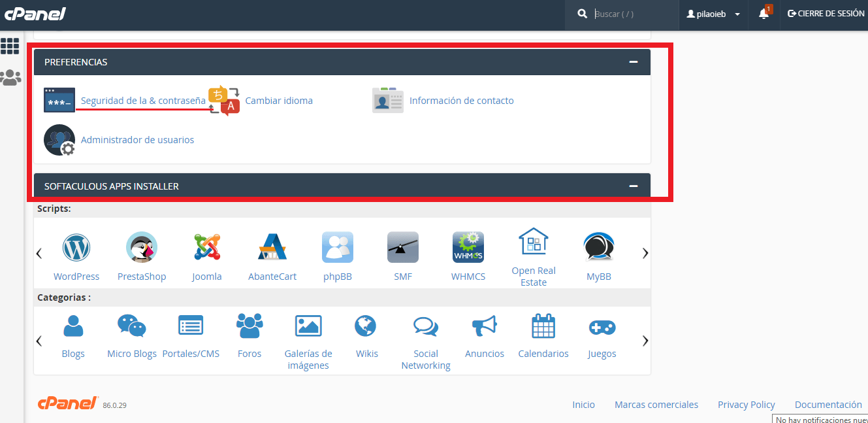Screen dimensions: 868x423
Task: Click the search magnifier icon
Action: [x=583, y=14]
